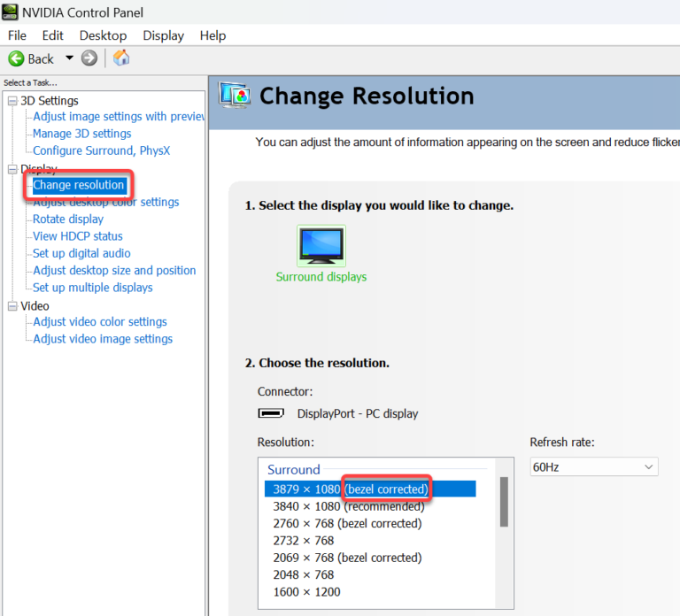Open Configure Surround, PhysX
Image resolution: width=680 pixels, height=616 pixels.
coord(102,150)
